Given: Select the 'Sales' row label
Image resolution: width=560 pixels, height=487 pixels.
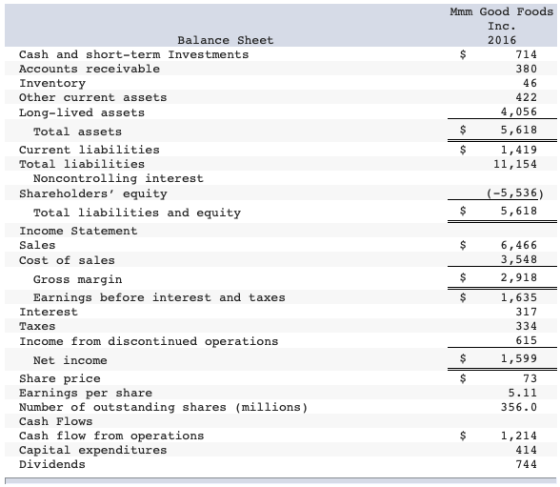Looking at the screenshot, I should (37, 245).
